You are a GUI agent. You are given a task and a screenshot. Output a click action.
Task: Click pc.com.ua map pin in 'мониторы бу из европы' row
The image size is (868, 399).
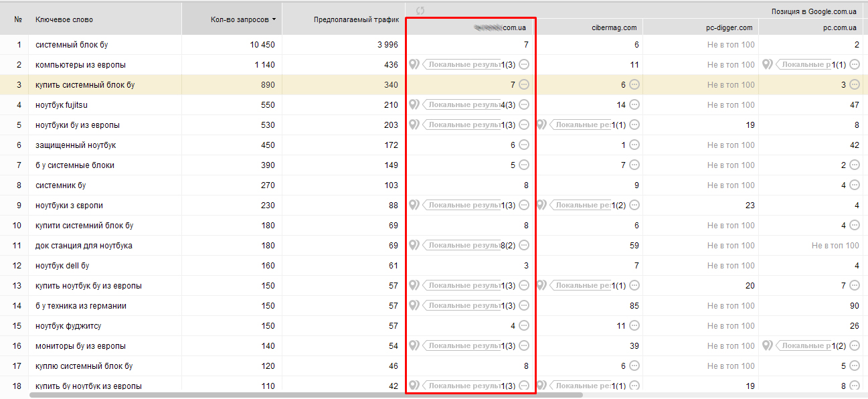(768, 346)
